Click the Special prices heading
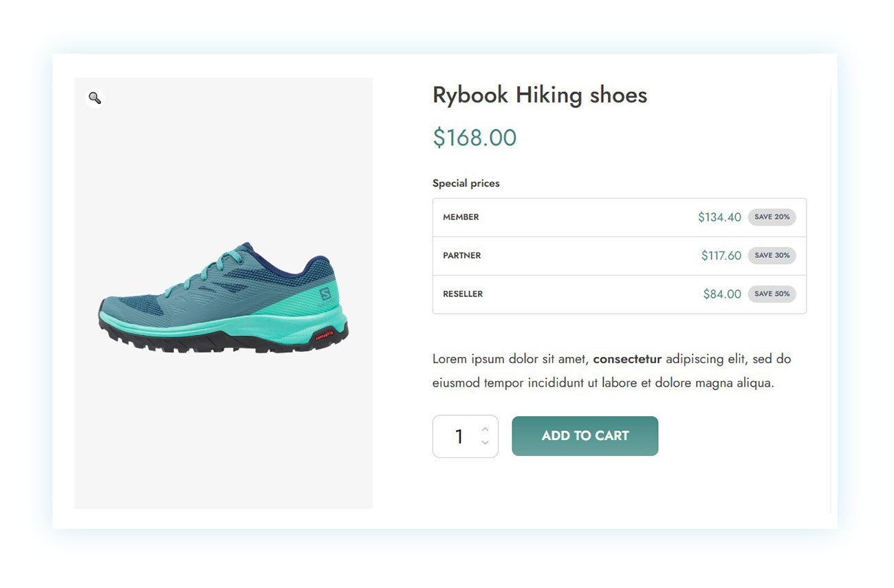Image resolution: width=894 pixels, height=588 pixels. point(466,183)
